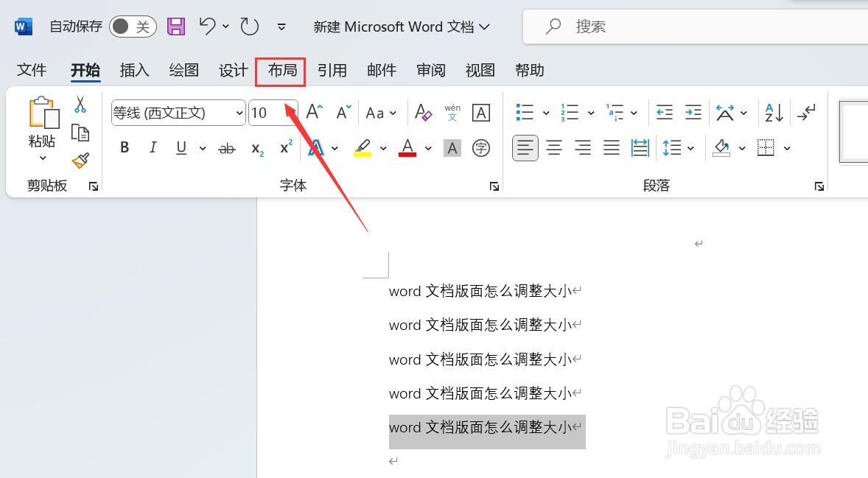Apply yellow text highlight color
868x478 pixels.
[362, 147]
